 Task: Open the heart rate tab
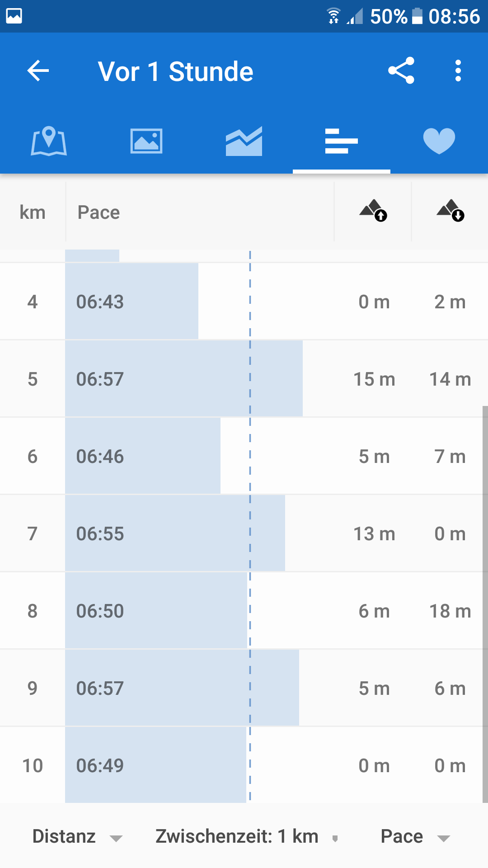click(x=439, y=141)
